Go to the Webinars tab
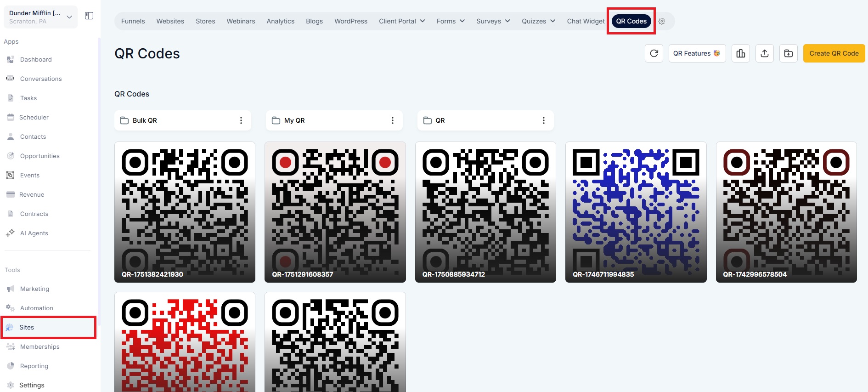The image size is (868, 392). click(241, 21)
